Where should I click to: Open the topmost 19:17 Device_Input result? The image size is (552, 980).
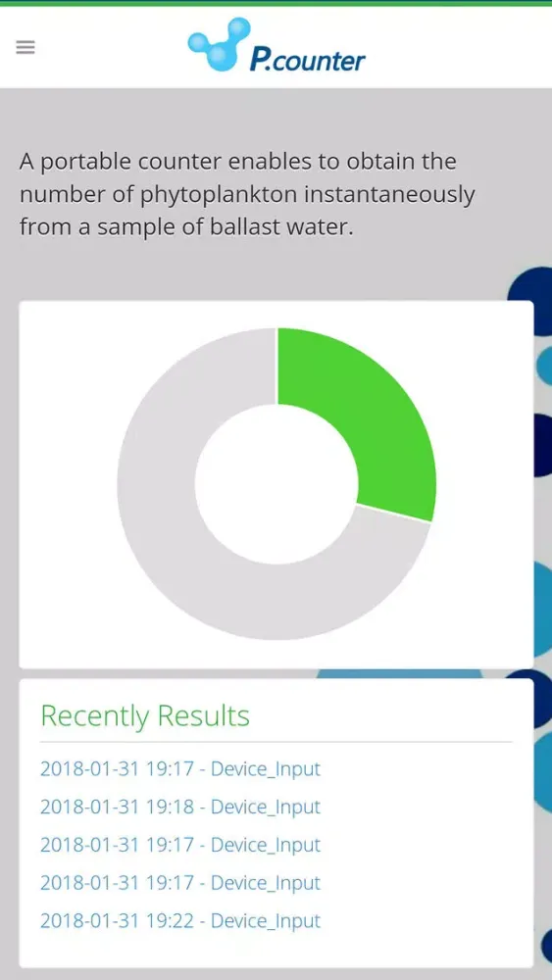(x=180, y=768)
